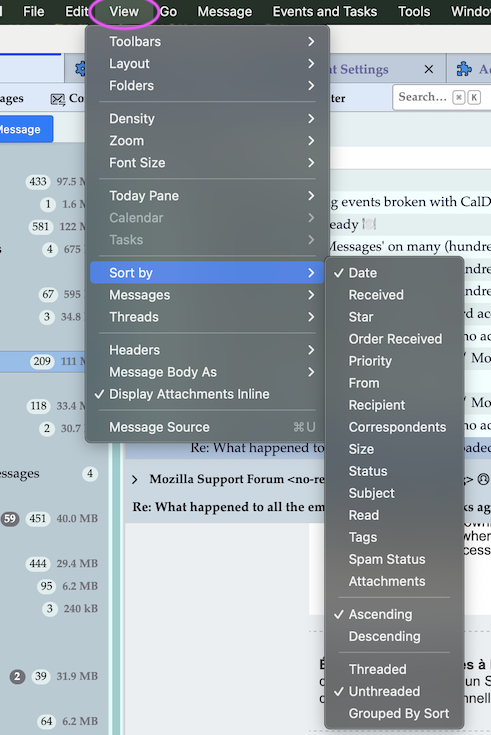Click the blue New Message button

(x=26, y=129)
